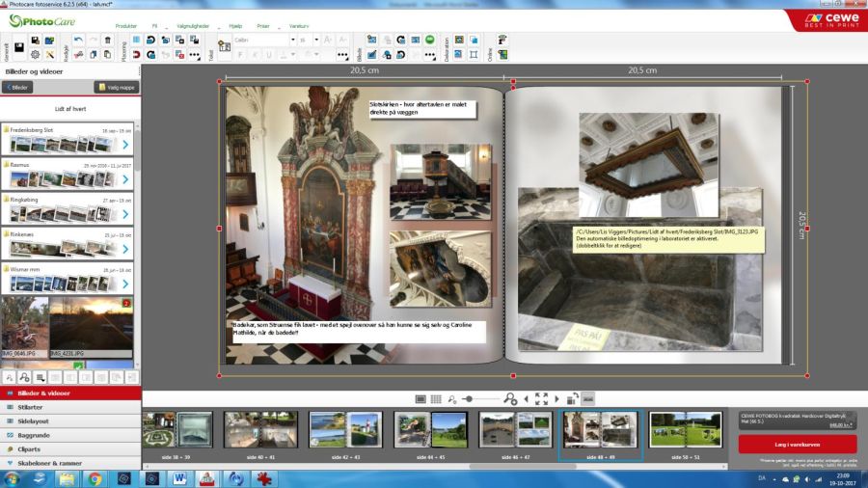Open the Produkter menu
The image size is (868, 488).
coord(125,26)
